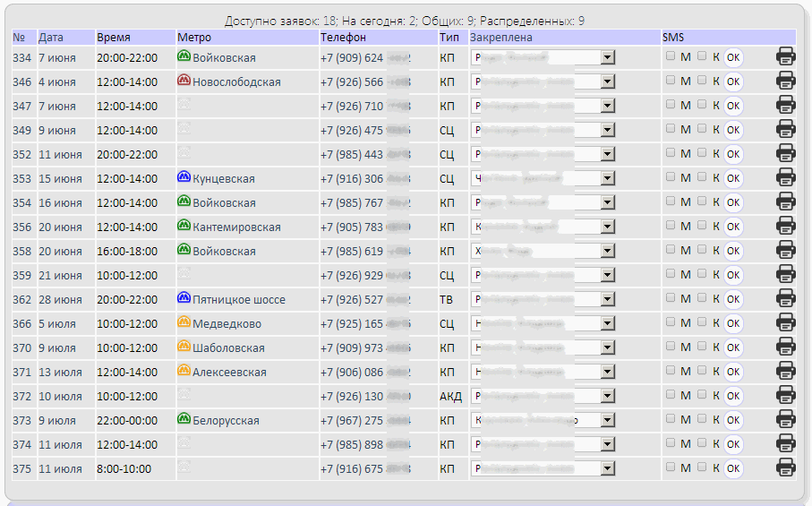Click the printer icon in row 375
The width and height of the screenshot is (812, 506).
click(785, 467)
